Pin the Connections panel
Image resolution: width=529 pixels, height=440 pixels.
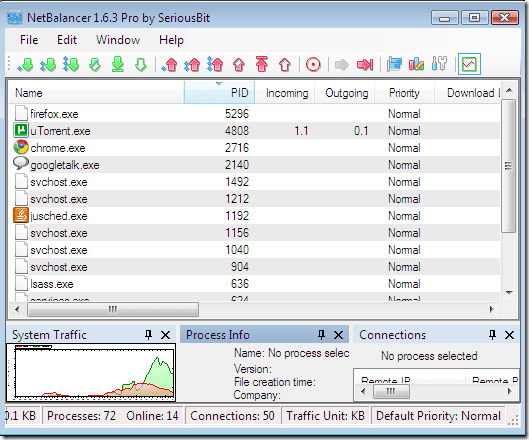point(492,335)
